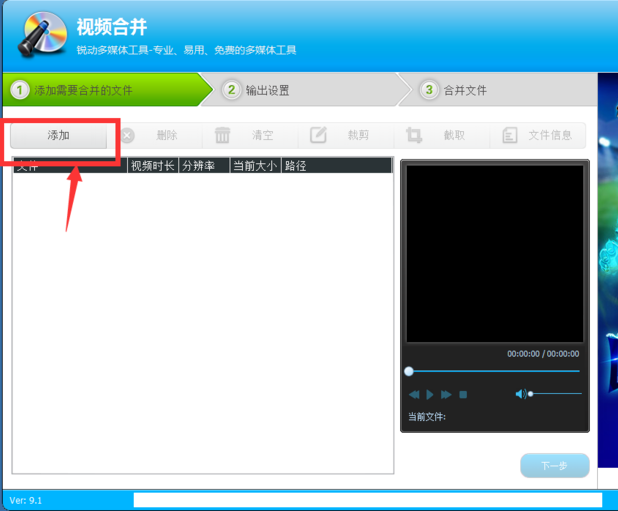Viewport: 618px width, 511px height.
Task: Select the 删除 toolbar label
Action: click(x=167, y=136)
